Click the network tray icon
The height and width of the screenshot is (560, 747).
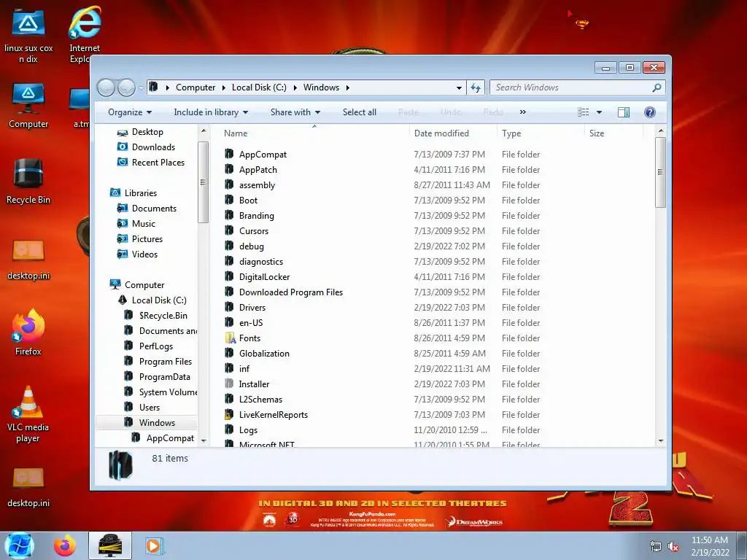click(656, 547)
